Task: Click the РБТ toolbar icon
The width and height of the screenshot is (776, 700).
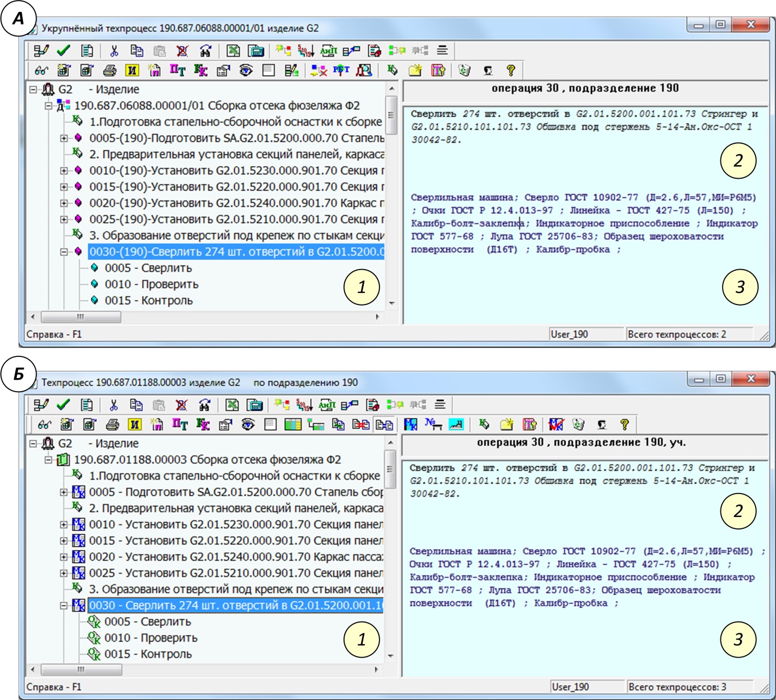Action: 341,70
